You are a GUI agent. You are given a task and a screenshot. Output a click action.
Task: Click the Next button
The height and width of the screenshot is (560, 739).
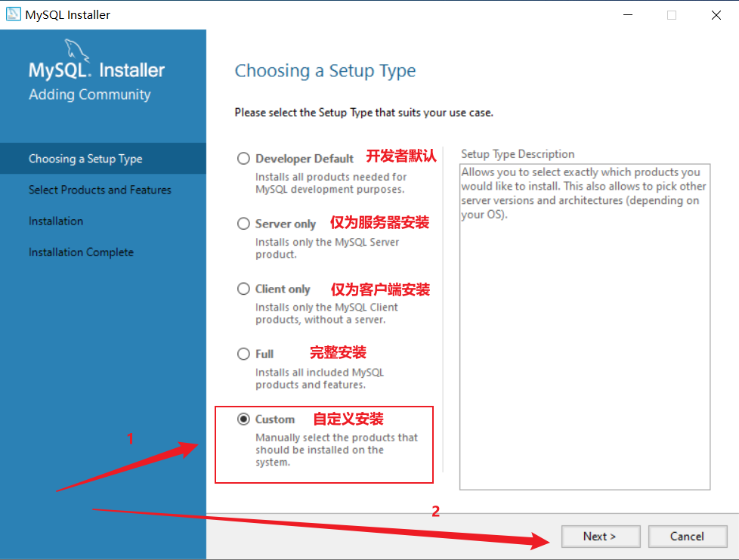(601, 537)
